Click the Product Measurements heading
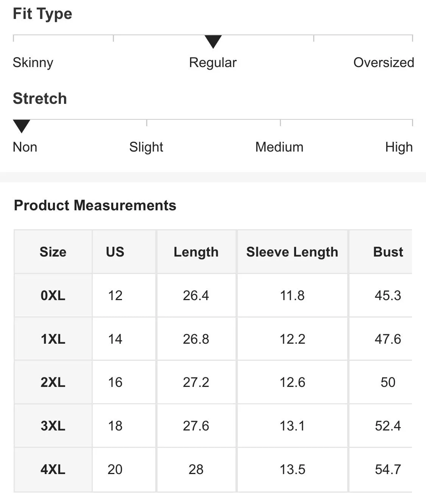The image size is (426, 504). click(95, 205)
